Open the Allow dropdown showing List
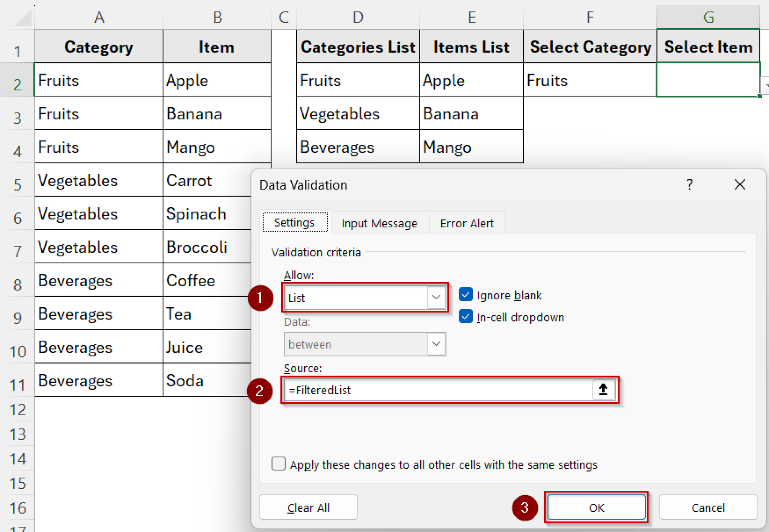The image size is (769, 532). [436, 298]
